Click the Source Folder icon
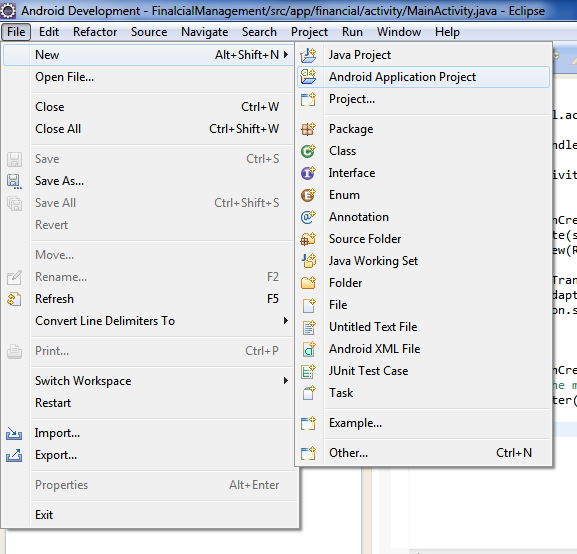This screenshot has width=577, height=554. pyautogui.click(x=308, y=239)
